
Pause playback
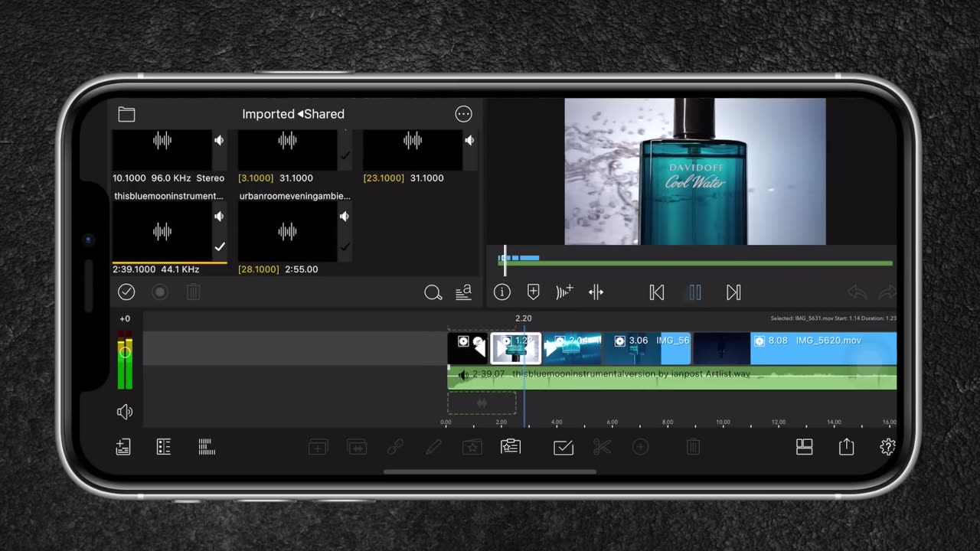click(x=695, y=292)
